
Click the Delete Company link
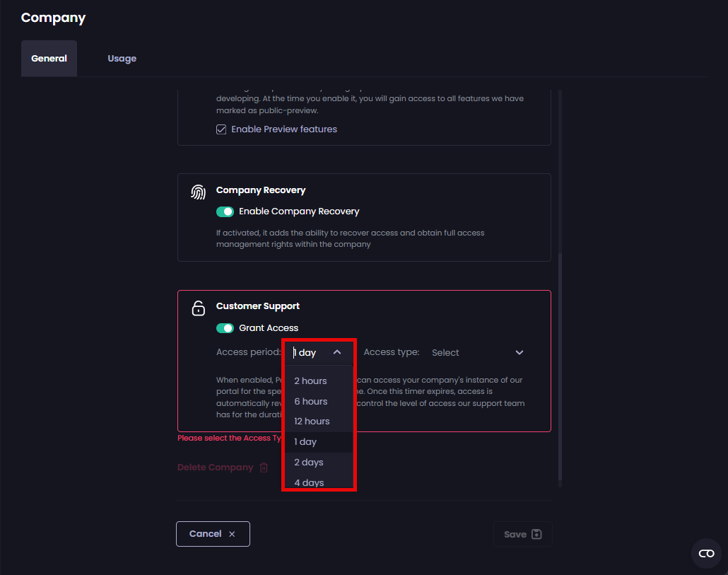(216, 467)
